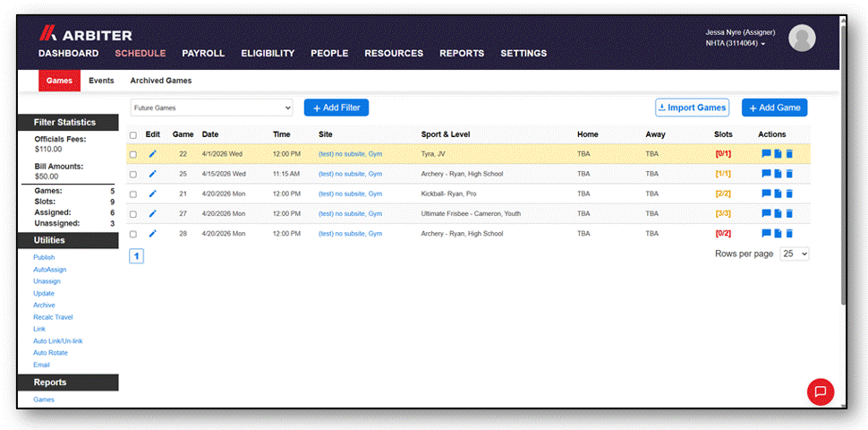Change the Rows per page dropdown
Viewport: 868px width, 430px height.
[x=795, y=254]
